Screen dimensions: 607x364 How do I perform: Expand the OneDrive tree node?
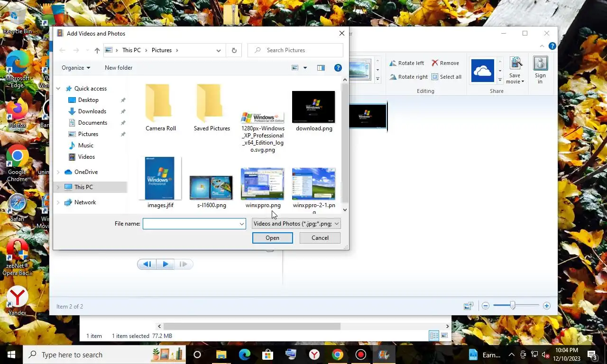[x=58, y=172]
